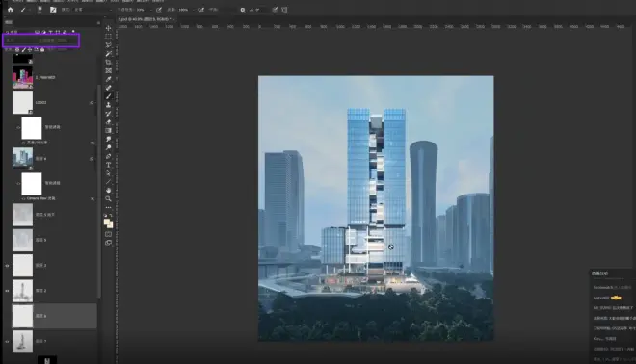Viewport: 636px width, 364px height.
Task: Lock layer position
Action: 30,49
